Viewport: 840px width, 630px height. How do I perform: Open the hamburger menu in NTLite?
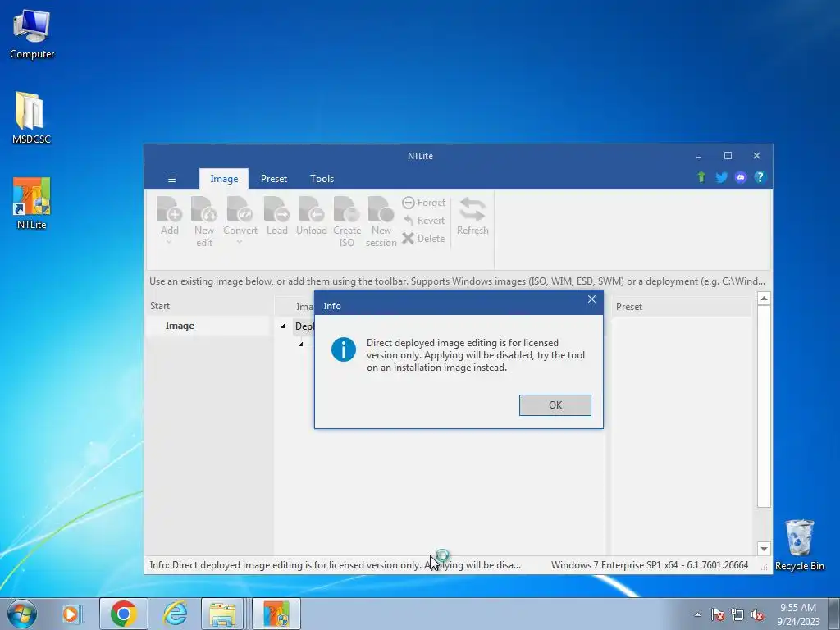(172, 179)
